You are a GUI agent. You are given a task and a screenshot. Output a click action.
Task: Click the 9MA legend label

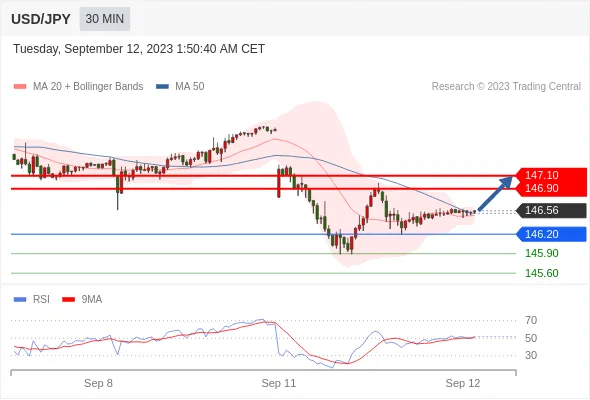(x=92, y=300)
